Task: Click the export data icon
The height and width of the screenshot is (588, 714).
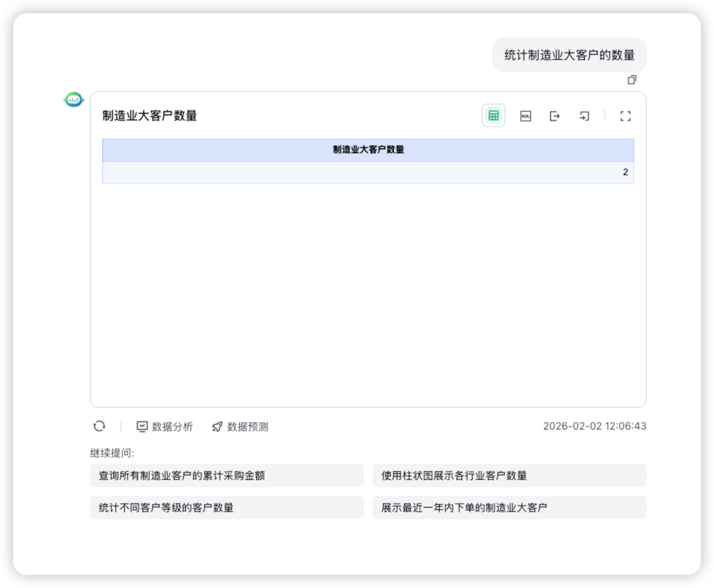Action: [555, 115]
